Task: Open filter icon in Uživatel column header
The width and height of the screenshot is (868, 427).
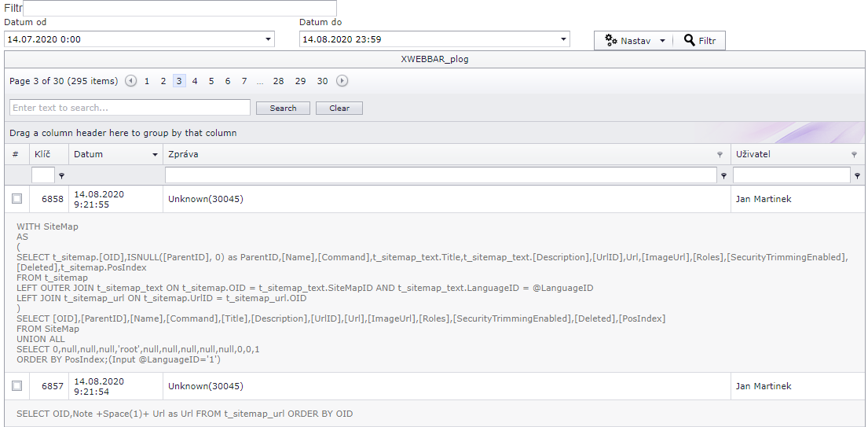Action: pos(854,155)
